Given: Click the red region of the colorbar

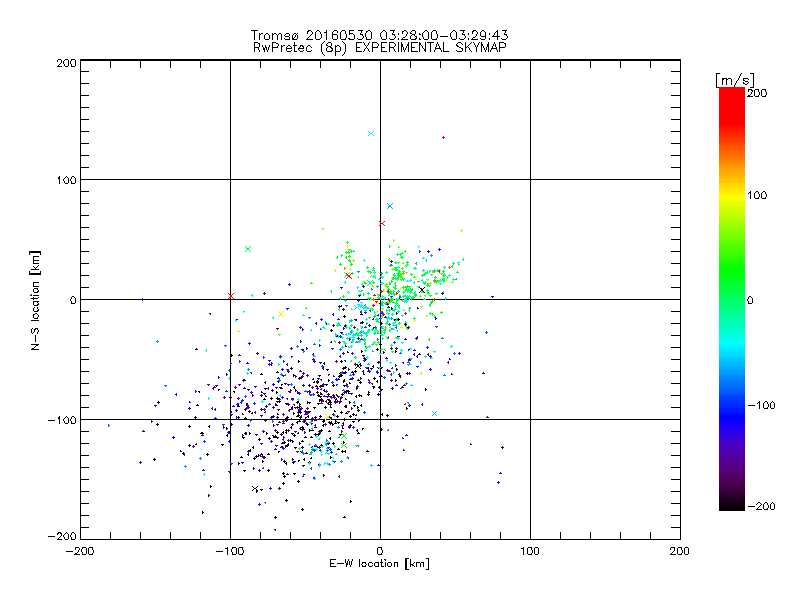Looking at the screenshot, I should [732, 105].
